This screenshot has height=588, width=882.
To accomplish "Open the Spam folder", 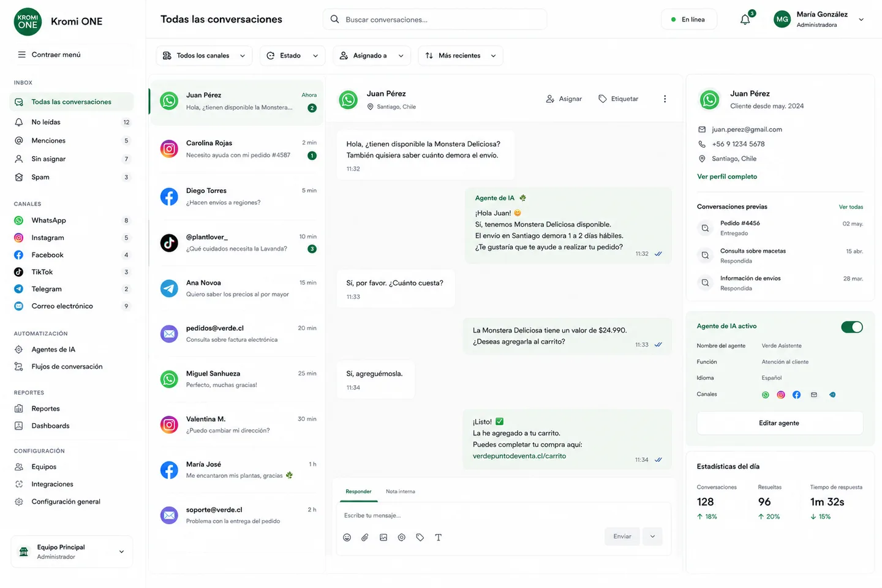I will pos(72,177).
